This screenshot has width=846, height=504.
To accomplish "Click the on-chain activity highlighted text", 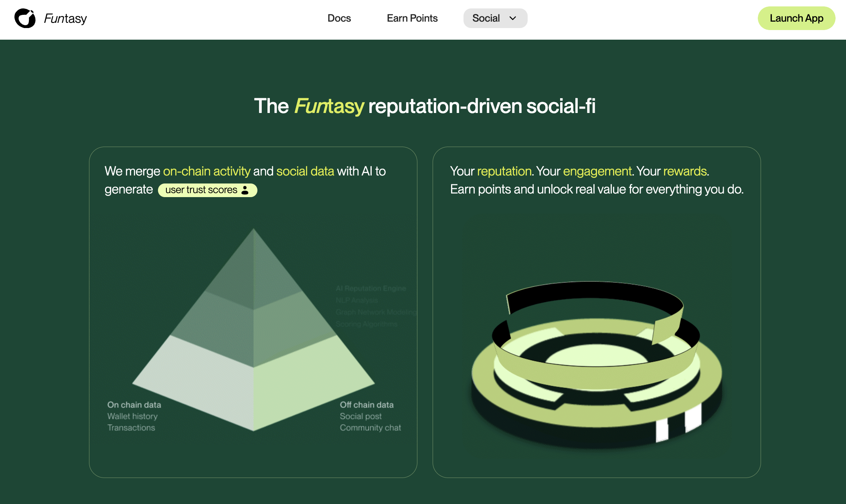I will click(206, 171).
